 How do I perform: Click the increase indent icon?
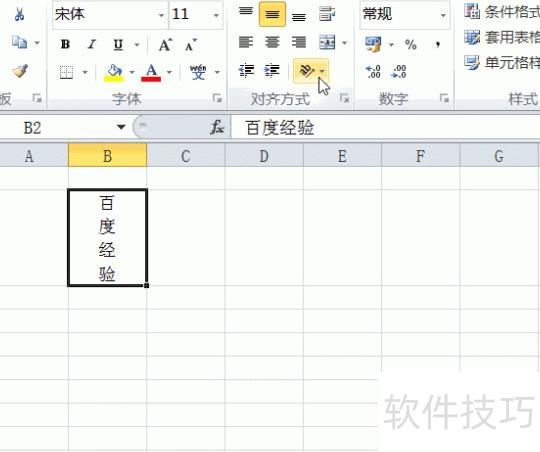click(x=272, y=70)
